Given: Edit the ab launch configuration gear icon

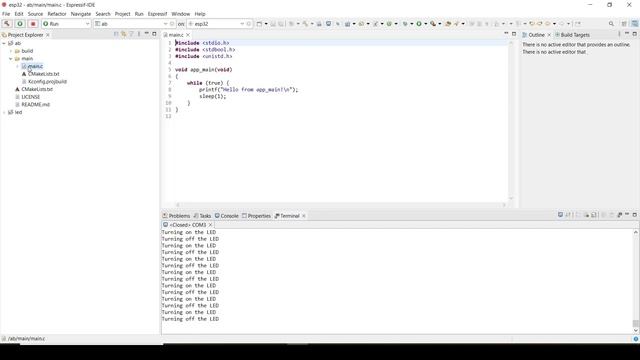Looking at the screenshot, I should (x=172, y=24).
